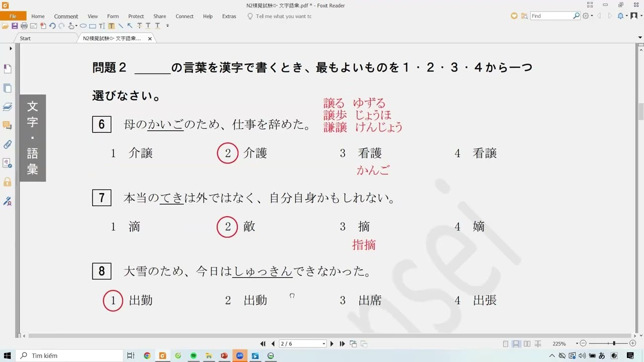Open the Home ribbon tab
The width and height of the screenshot is (644, 362).
pos(38,16)
